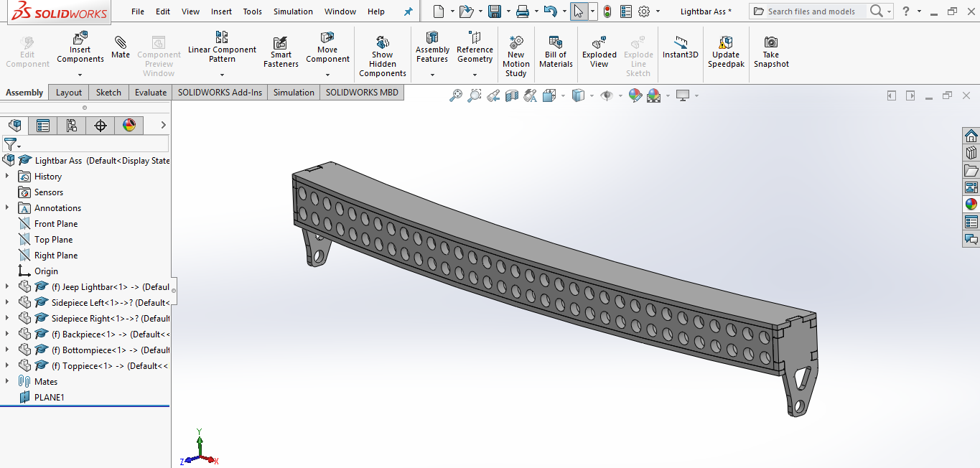
Task: Open an existing file
Action: point(466,11)
